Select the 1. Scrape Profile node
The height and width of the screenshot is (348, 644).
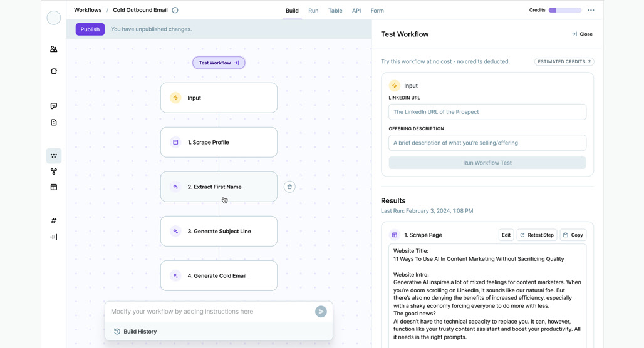pos(219,143)
